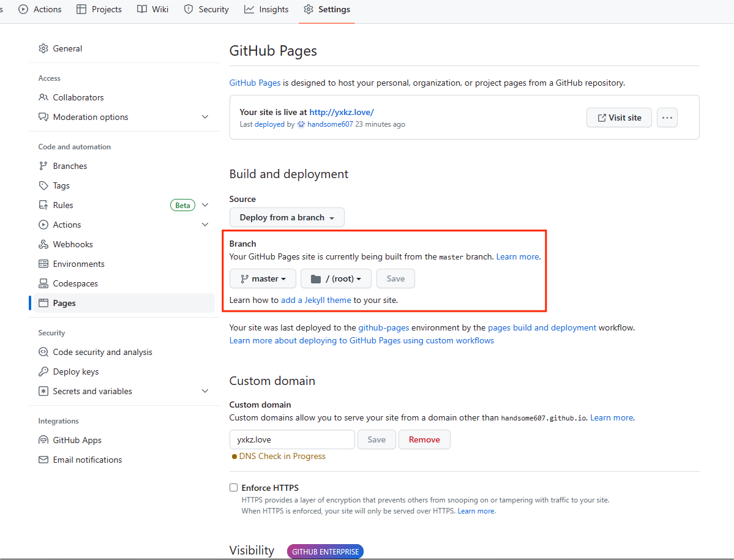The width and height of the screenshot is (734, 560).
Task: Expand the Secrets and variables section
Action: [205, 391]
